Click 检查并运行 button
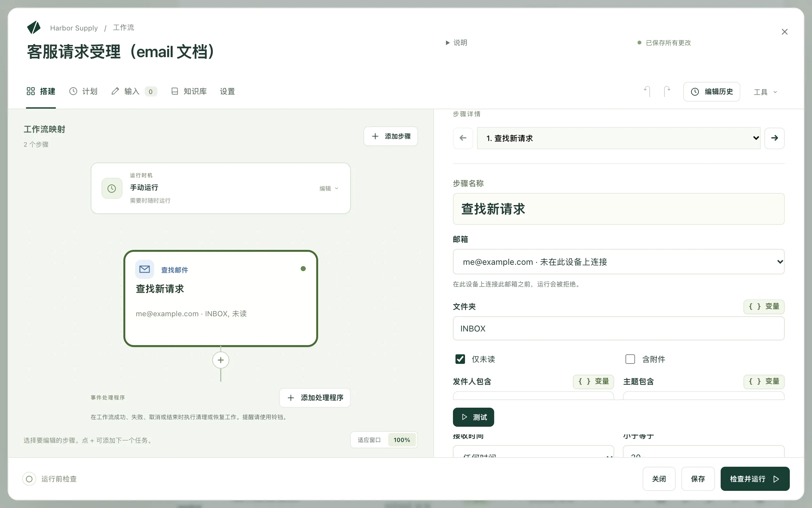This screenshot has width=812, height=508. pos(755,479)
